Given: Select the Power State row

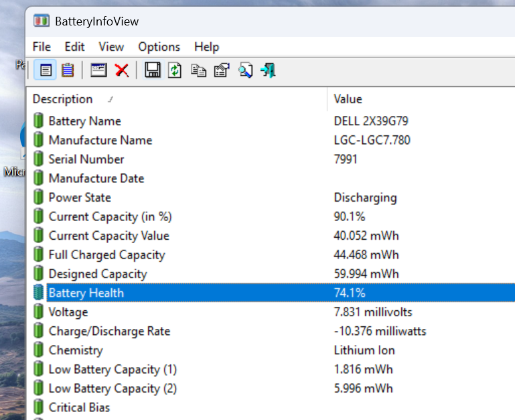Looking at the screenshot, I should [x=271, y=197].
